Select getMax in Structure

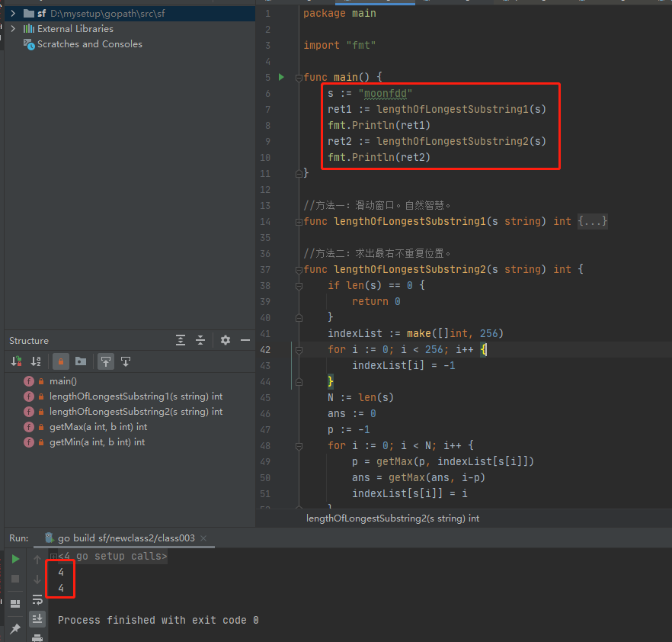pos(98,427)
